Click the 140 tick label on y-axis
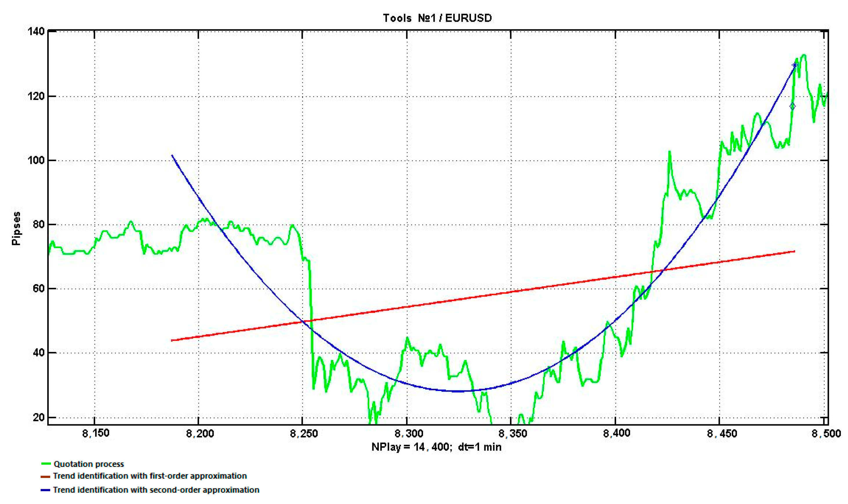The width and height of the screenshot is (848, 504). tap(36, 32)
